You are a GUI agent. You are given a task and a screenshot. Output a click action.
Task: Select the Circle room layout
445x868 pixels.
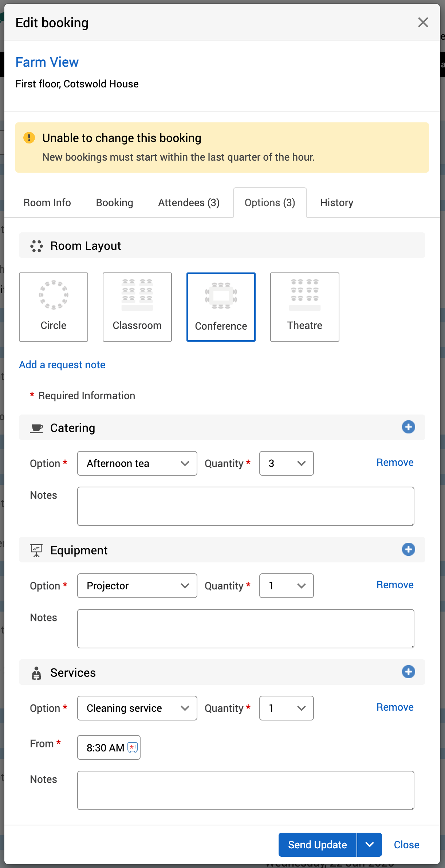coord(54,307)
